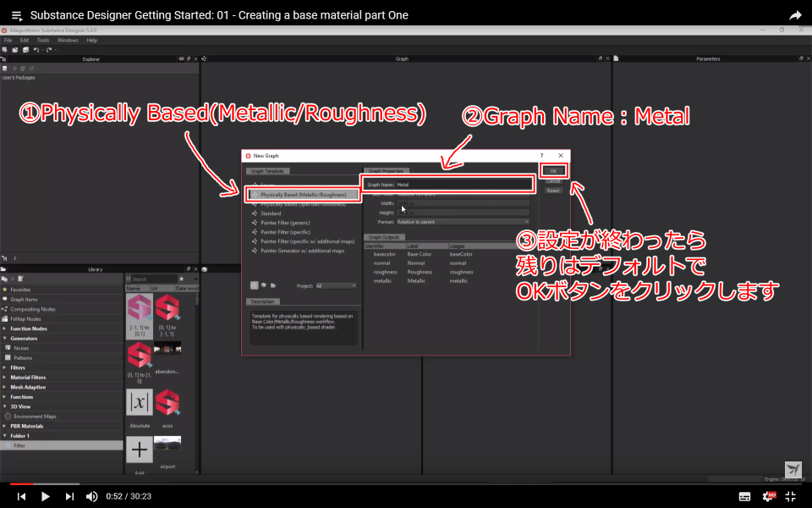Mute the video volume
The height and width of the screenshot is (508, 812).
point(91,497)
